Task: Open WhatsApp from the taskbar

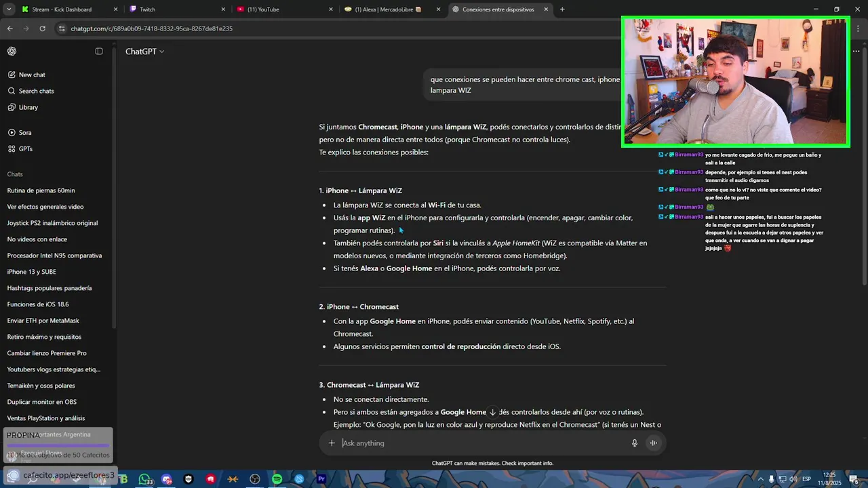Action: click(x=144, y=479)
